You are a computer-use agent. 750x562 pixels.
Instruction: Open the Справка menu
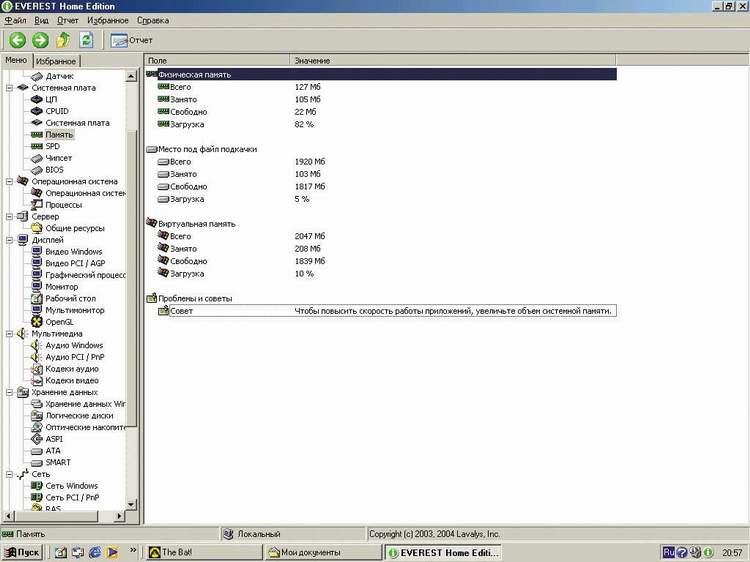pyautogui.click(x=153, y=21)
